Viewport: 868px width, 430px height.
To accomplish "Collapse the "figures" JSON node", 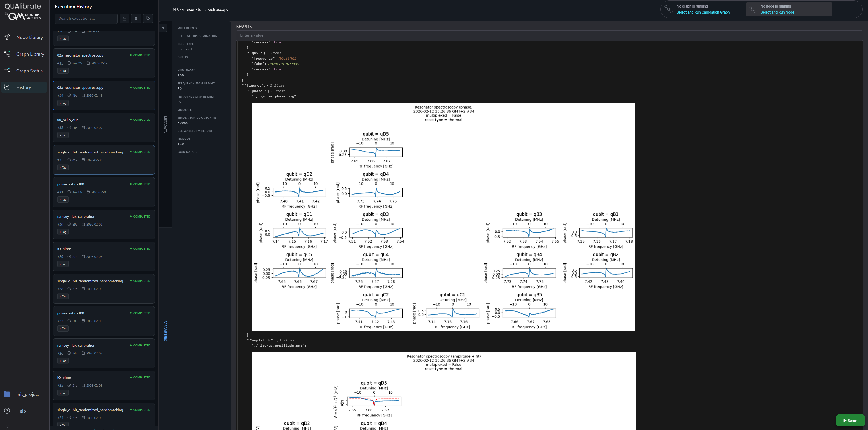I will pyautogui.click(x=243, y=85).
